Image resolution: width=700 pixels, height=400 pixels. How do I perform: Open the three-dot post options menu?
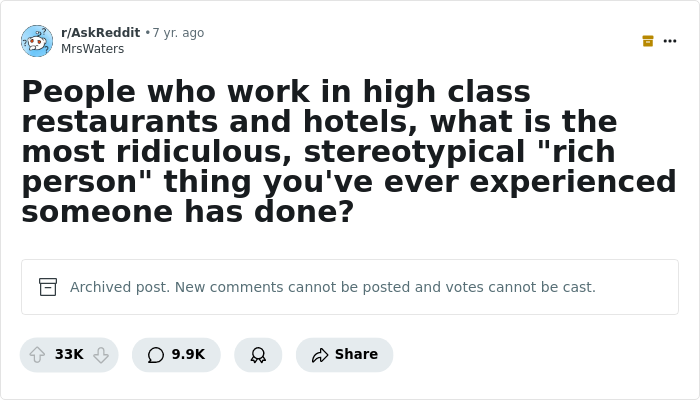point(670,41)
